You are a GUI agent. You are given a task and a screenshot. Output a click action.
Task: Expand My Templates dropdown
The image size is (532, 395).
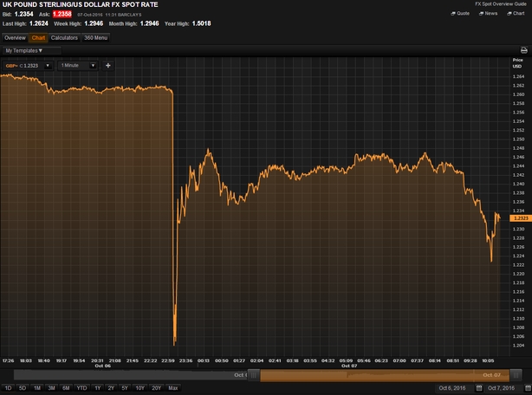tap(31, 50)
